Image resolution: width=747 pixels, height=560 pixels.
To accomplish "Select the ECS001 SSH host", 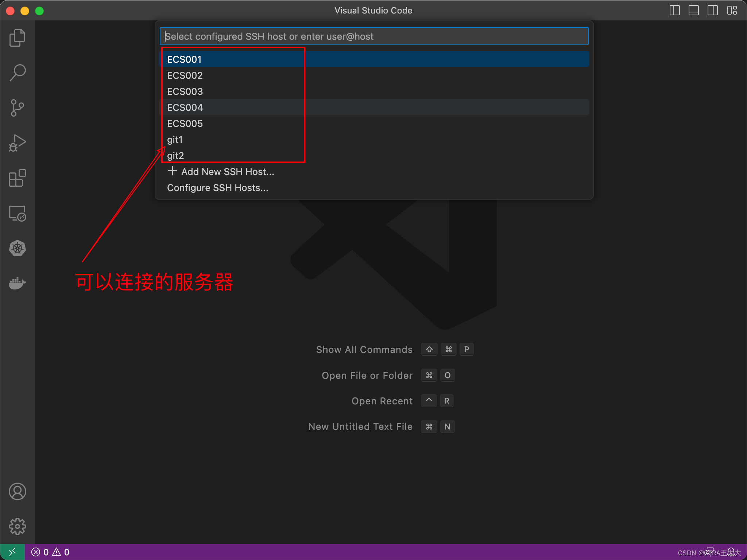I will click(375, 59).
